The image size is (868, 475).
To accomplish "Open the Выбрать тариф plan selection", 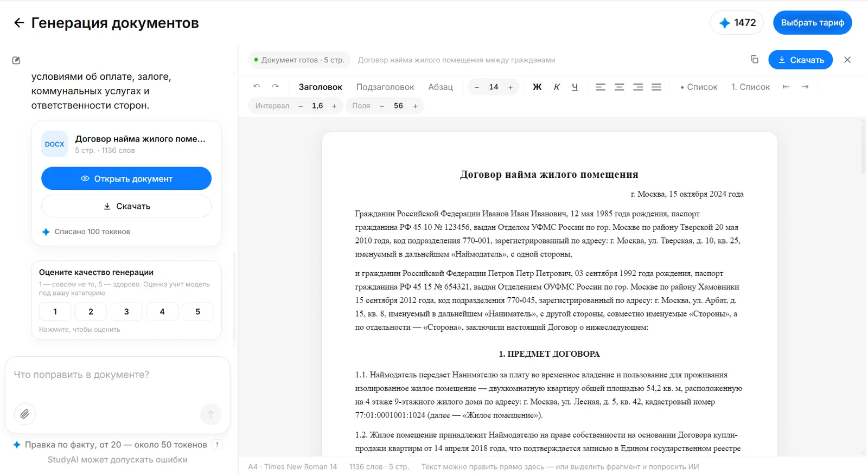I will pos(812,23).
